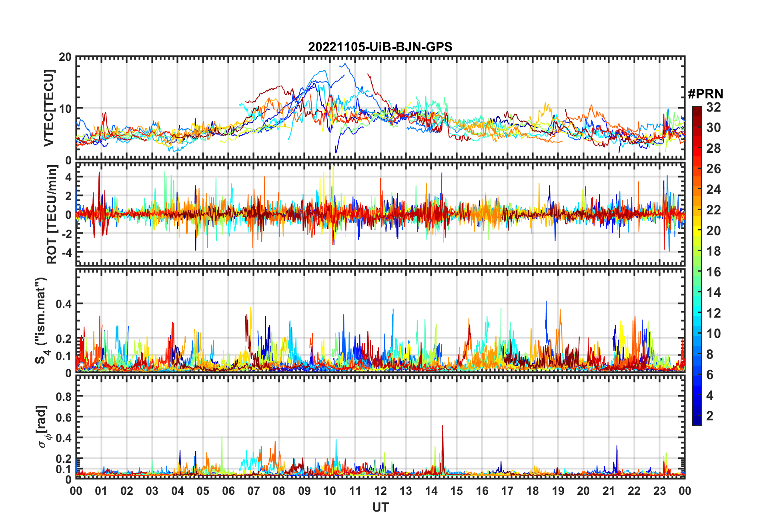Click x-axis hour label "07"
The height and width of the screenshot is (532, 761).
[254, 491]
